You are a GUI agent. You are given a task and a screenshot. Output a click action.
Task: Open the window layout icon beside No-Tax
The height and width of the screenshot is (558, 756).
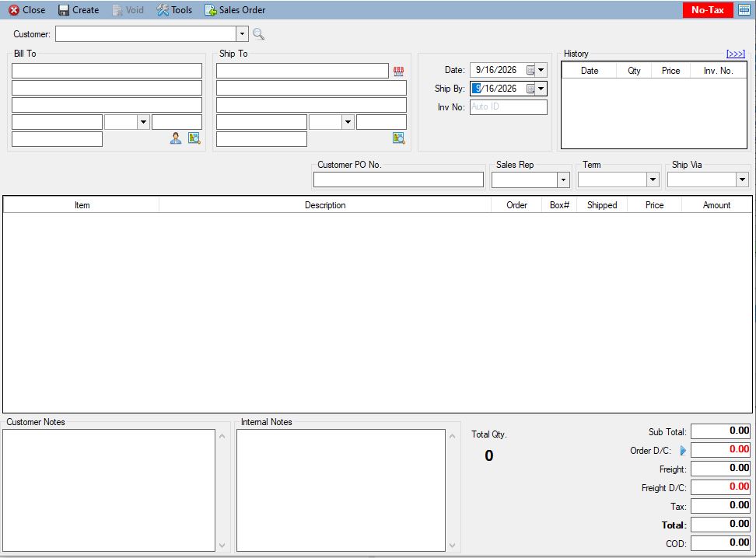click(x=744, y=9)
